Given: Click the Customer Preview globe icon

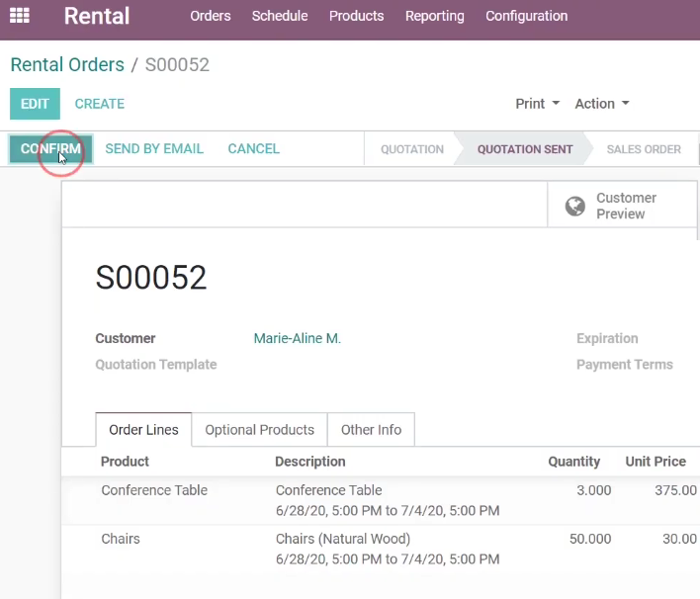Looking at the screenshot, I should [575, 206].
